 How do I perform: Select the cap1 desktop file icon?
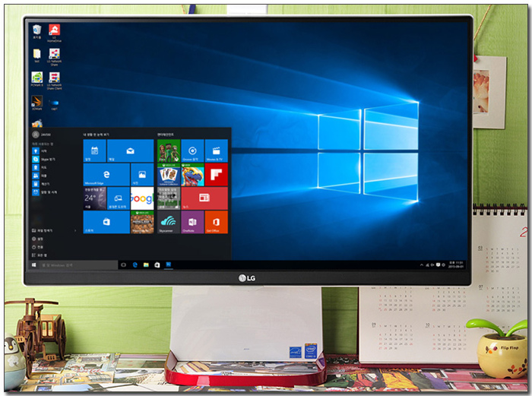tap(54, 104)
